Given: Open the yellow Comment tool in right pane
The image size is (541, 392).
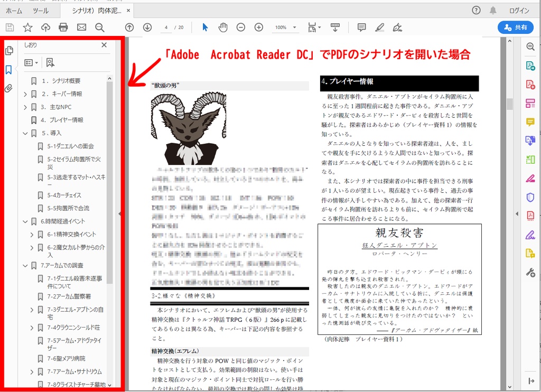Looking at the screenshot, I should 530,122.
